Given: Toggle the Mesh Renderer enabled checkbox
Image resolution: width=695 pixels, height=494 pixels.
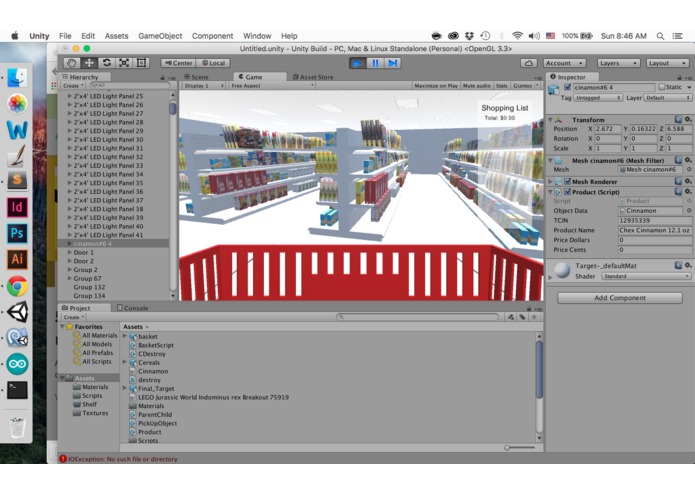Looking at the screenshot, I should click(567, 181).
